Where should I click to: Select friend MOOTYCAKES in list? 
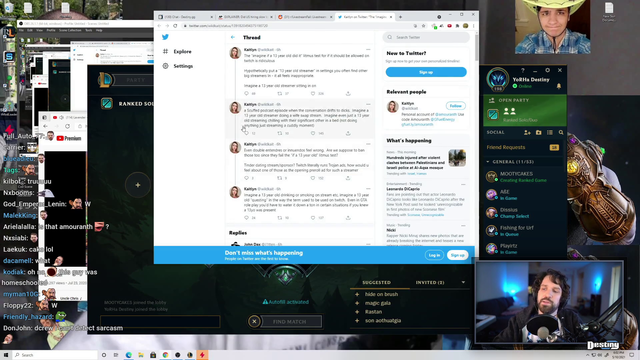point(524,177)
